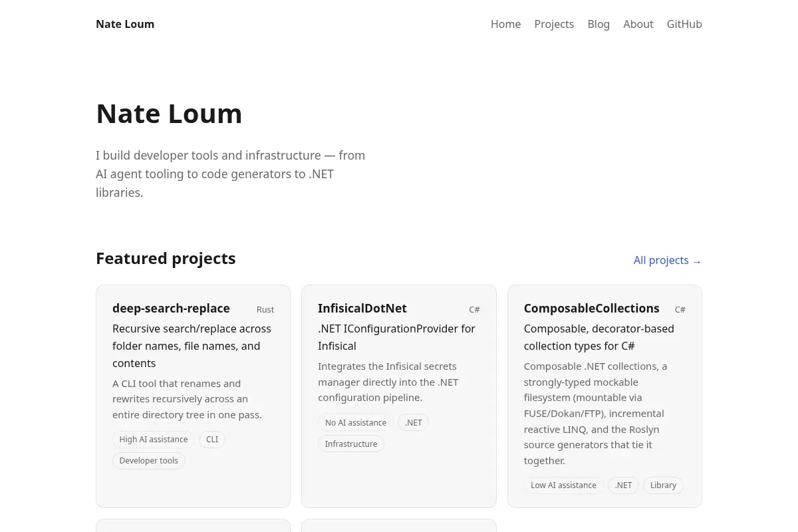Click the .NET tag on InfisicalDotNet card

click(x=414, y=423)
